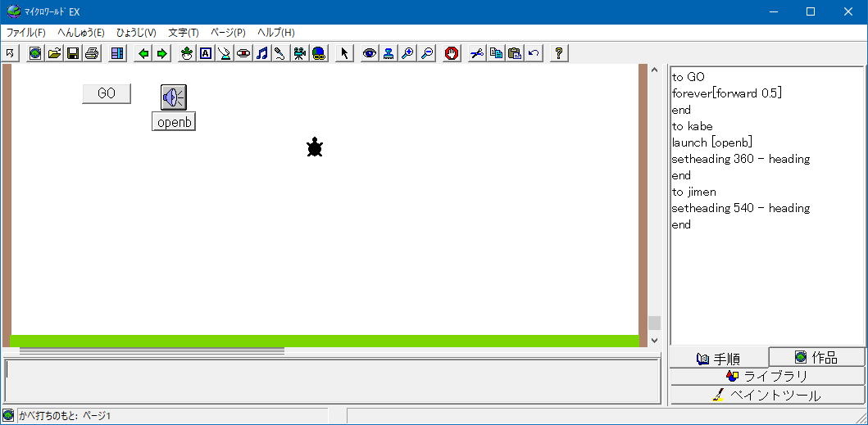This screenshot has width=868, height=425.
Task: Click the title bar app icon
Action: pyautogui.click(x=14, y=11)
